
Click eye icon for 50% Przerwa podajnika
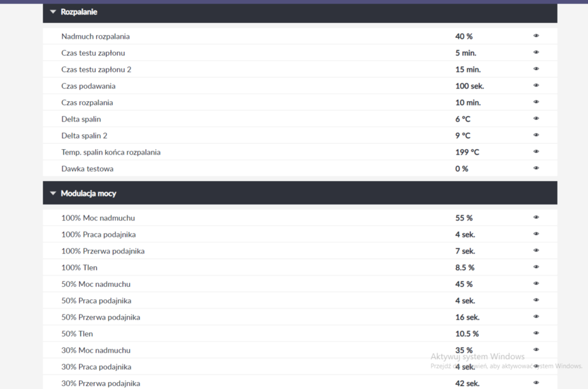pyautogui.click(x=536, y=317)
